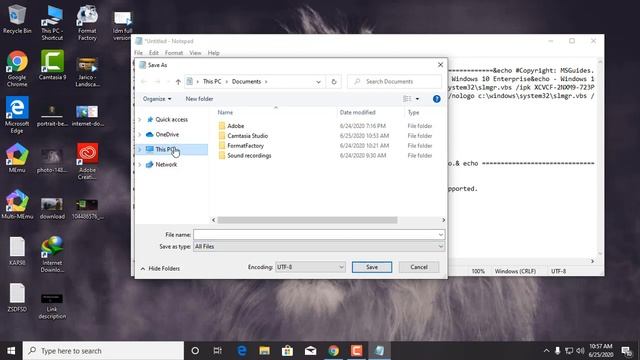The height and width of the screenshot is (360, 640).
Task: Click Documents in the breadcrumb path
Action: pos(246,82)
